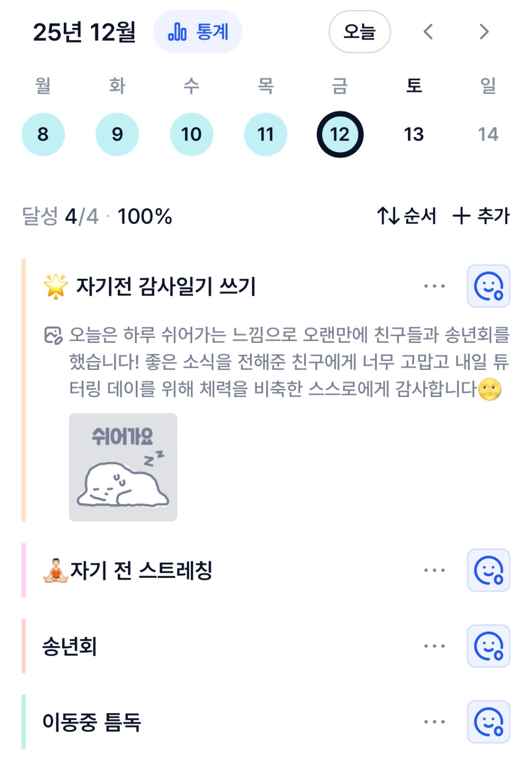Select date 8 on Monday
The height and width of the screenshot is (766, 532).
pos(43,134)
